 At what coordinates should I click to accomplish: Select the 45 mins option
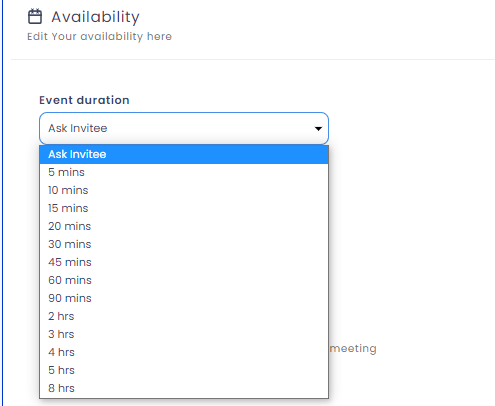pos(184,262)
